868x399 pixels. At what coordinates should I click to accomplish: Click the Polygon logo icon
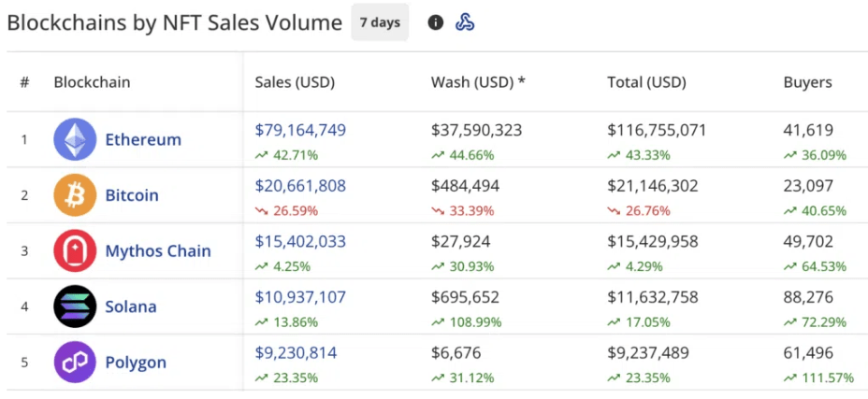75,363
